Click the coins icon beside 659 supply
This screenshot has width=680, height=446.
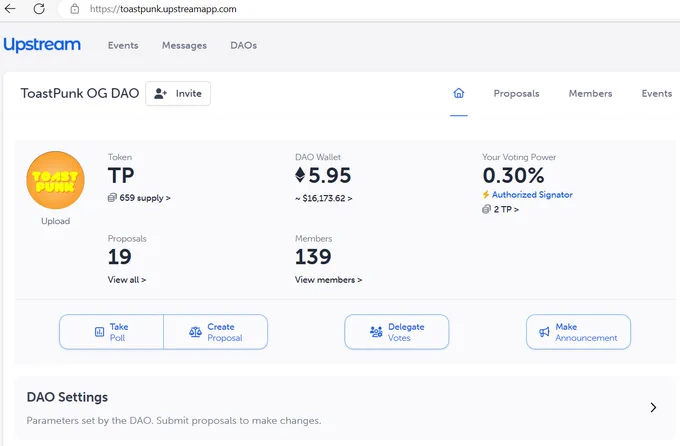tap(112, 198)
